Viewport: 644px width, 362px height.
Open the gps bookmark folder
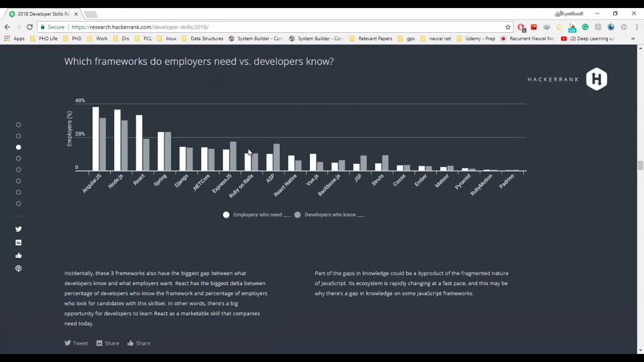(407, 38)
